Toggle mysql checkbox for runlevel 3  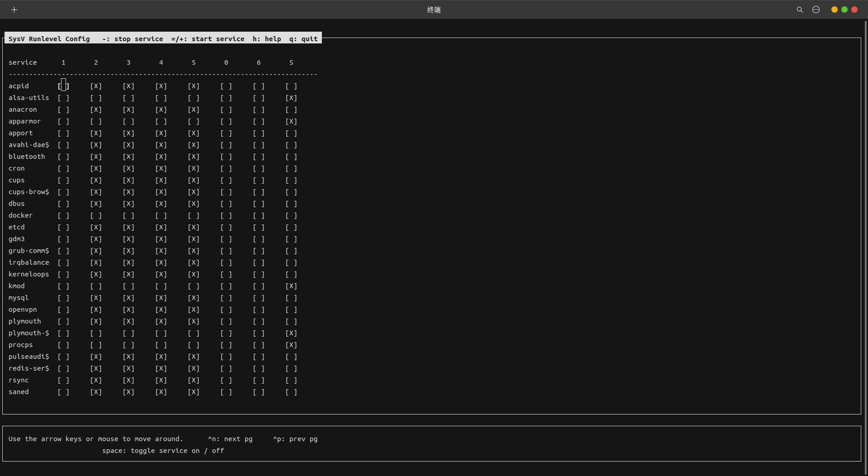pyautogui.click(x=128, y=298)
